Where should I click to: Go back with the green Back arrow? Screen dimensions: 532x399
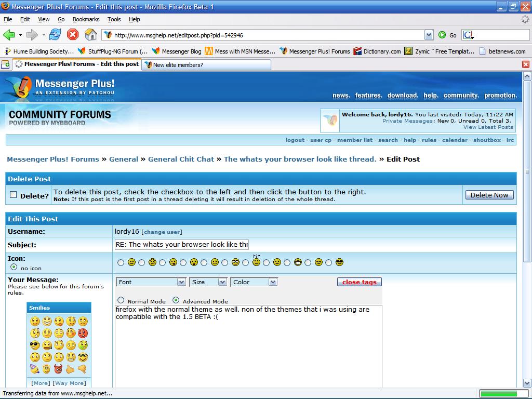pos(9,35)
